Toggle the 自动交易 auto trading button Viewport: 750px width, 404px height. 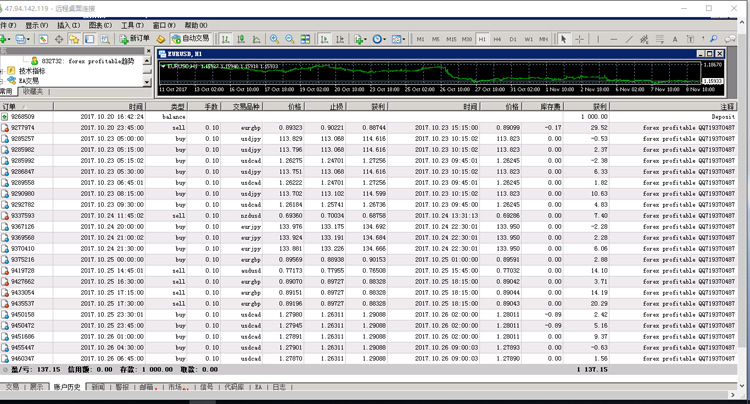click(191, 39)
